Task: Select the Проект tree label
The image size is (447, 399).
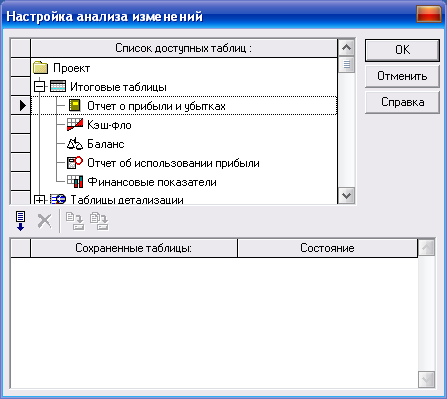Action: pos(72,68)
